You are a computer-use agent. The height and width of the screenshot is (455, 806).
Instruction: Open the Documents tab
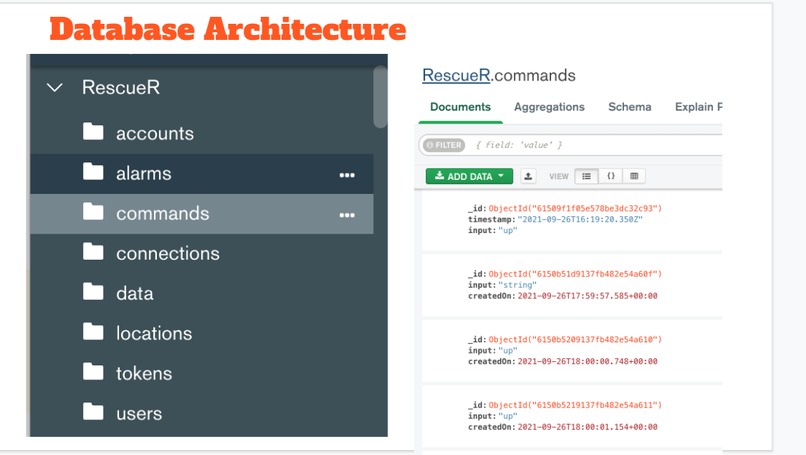[x=460, y=107]
